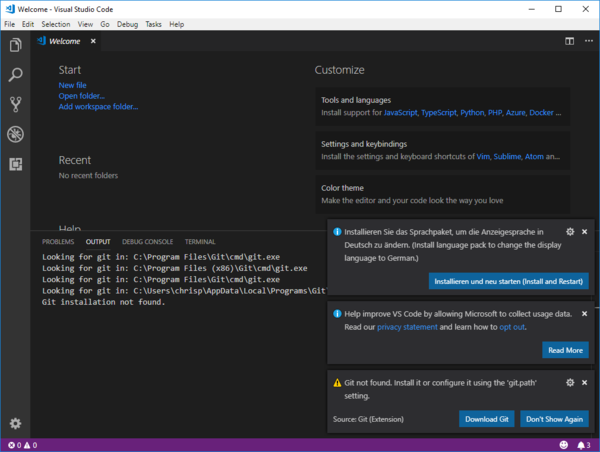Click the Manage gear icon at bottom left
The width and height of the screenshot is (600, 452).
tap(15, 423)
